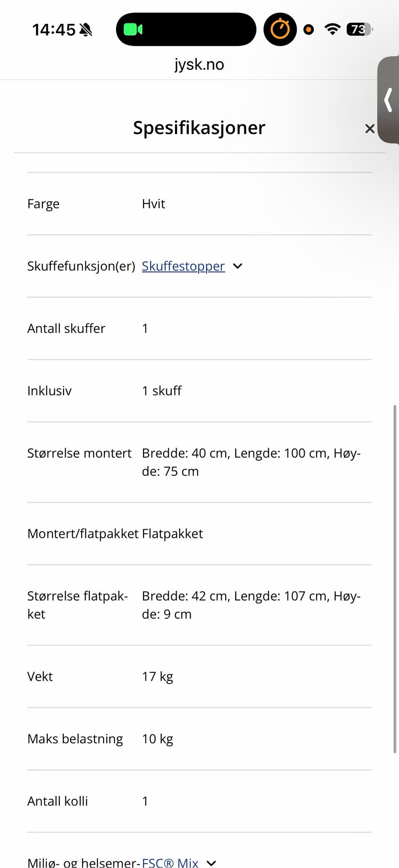This screenshot has height=868, width=399.
Task: Select the Størrelse montert dimensions text
Action: [251, 462]
